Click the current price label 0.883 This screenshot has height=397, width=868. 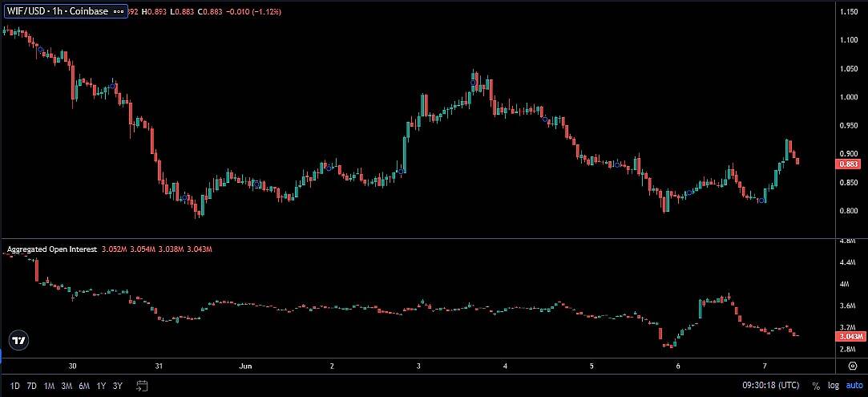(849, 164)
